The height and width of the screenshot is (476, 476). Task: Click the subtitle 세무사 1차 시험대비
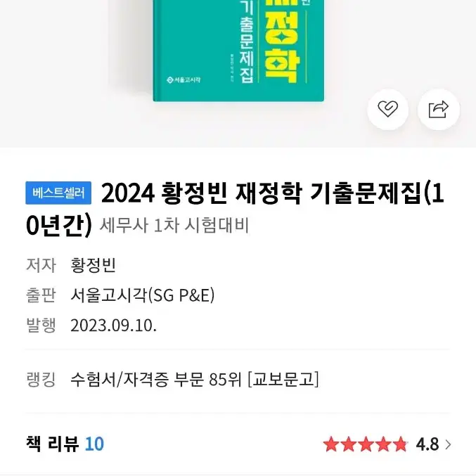(174, 225)
